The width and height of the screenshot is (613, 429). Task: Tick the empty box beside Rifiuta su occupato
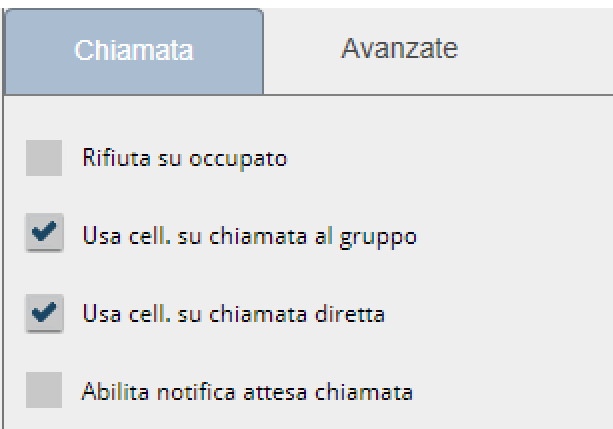pos(44,160)
